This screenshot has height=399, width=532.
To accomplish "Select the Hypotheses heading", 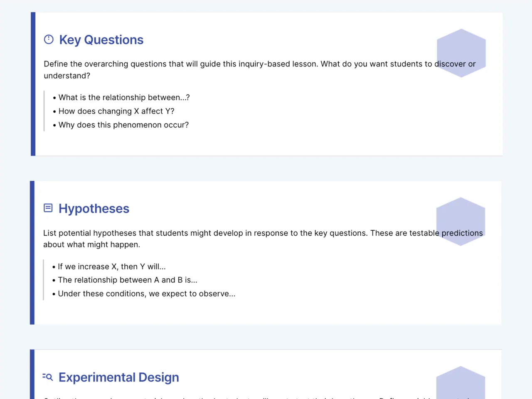I will pyautogui.click(x=94, y=209).
